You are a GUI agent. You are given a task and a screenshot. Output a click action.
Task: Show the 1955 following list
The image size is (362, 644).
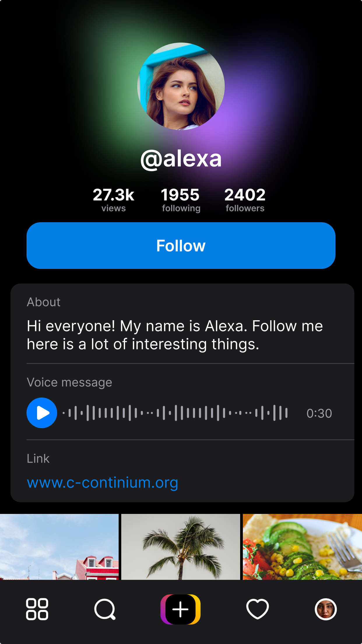point(181,200)
